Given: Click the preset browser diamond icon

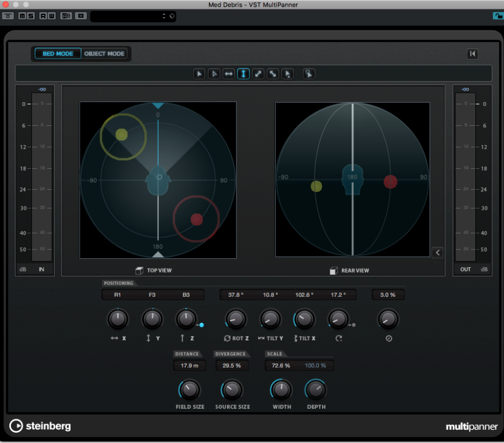Looking at the screenshot, I should (x=172, y=16).
